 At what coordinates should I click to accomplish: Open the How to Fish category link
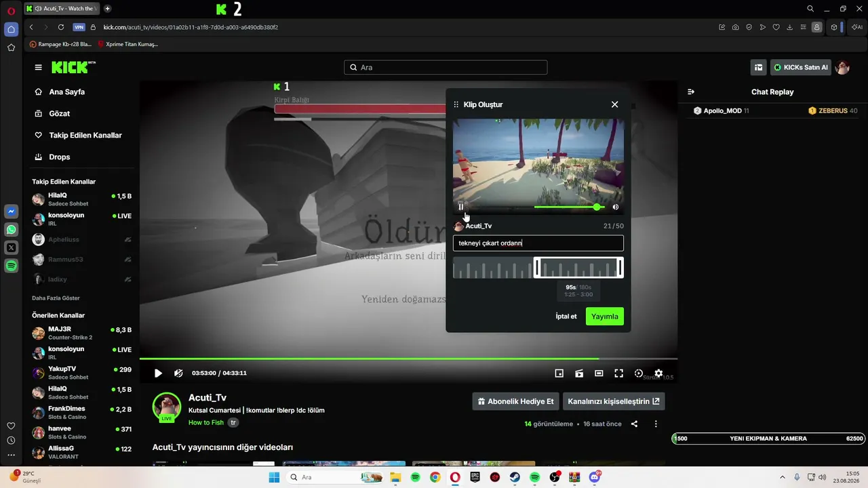[x=206, y=422]
